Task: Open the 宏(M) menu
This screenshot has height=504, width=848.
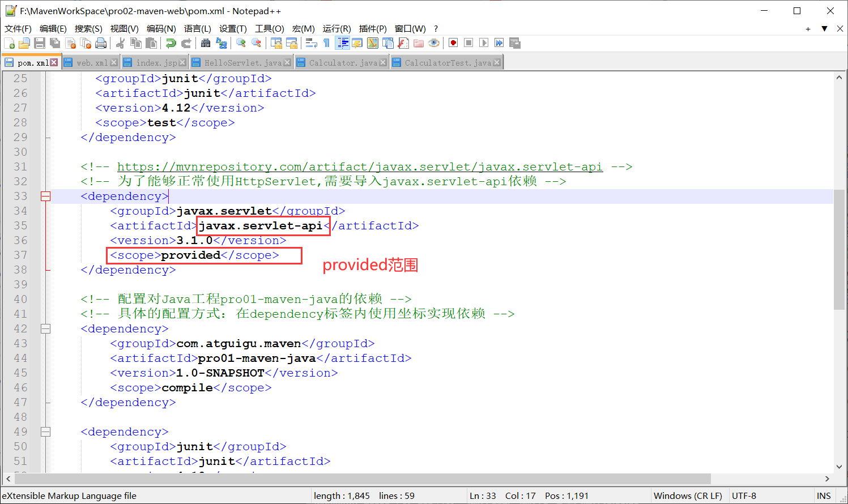Action: pos(303,29)
